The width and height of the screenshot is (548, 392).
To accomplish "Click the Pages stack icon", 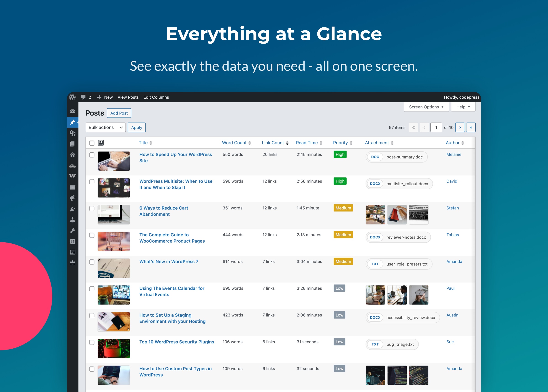I will pyautogui.click(x=72, y=144).
